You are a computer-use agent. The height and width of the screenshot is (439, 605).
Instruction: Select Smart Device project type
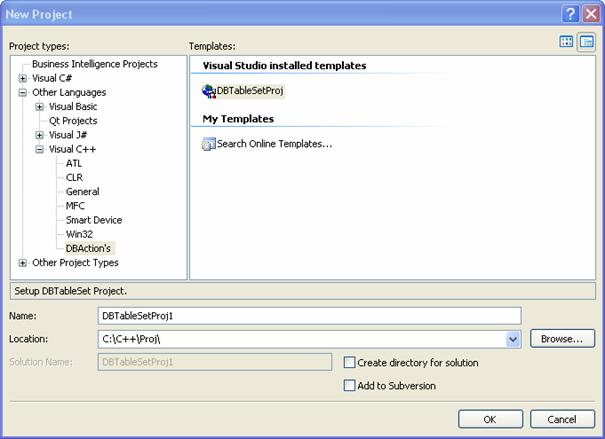click(x=94, y=220)
